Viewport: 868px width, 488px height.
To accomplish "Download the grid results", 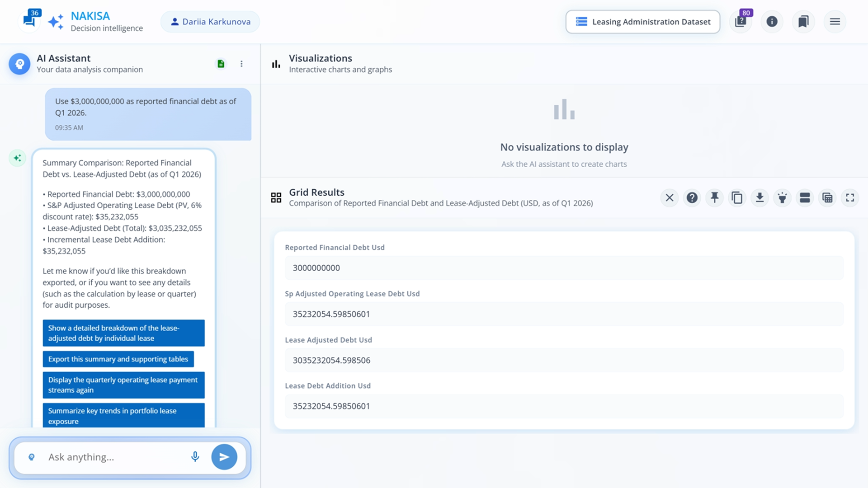I will (x=759, y=197).
